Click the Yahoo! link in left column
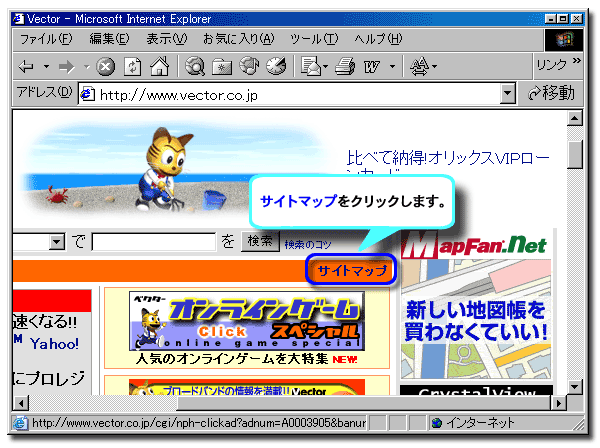Viewport: 600px width, 448px height. pos(54,344)
